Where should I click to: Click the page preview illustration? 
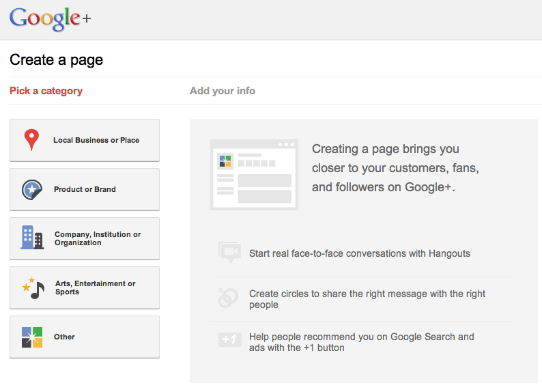(x=254, y=175)
